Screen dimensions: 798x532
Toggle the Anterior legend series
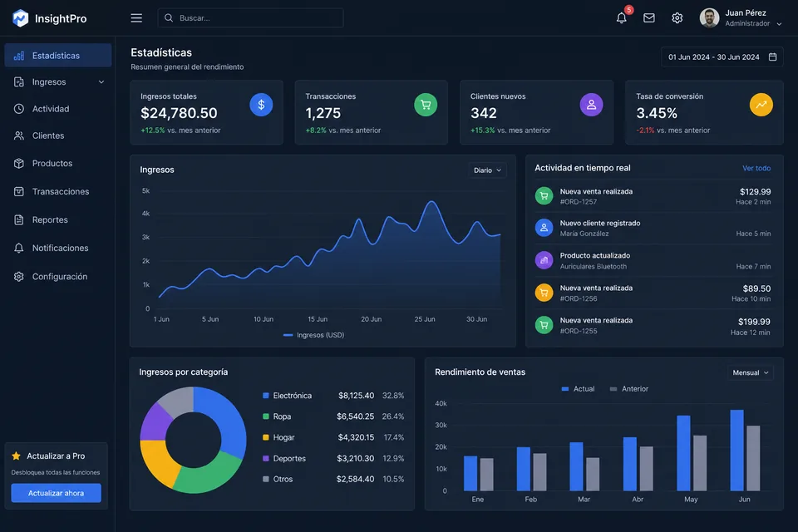(629, 389)
